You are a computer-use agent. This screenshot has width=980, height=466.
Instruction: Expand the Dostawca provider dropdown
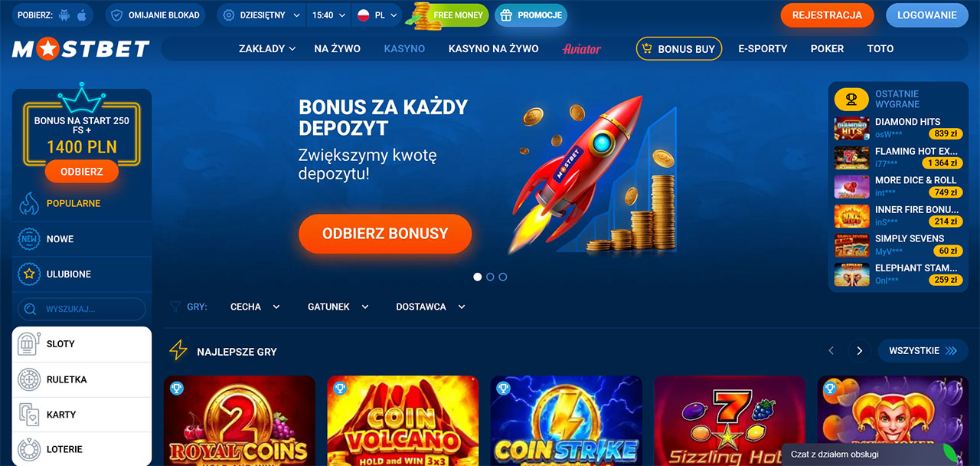(430, 307)
